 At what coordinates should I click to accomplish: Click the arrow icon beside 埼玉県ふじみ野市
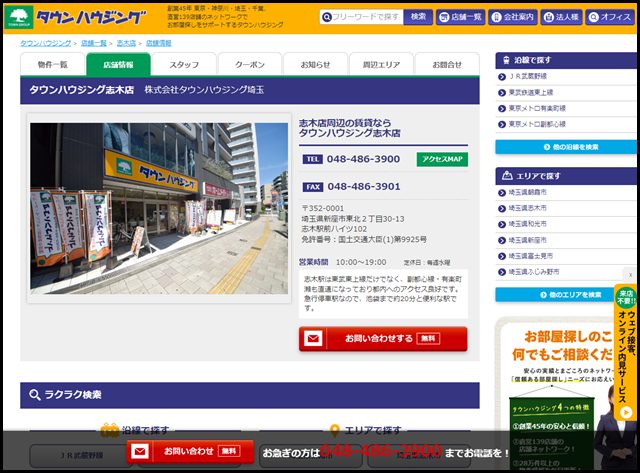click(x=502, y=272)
